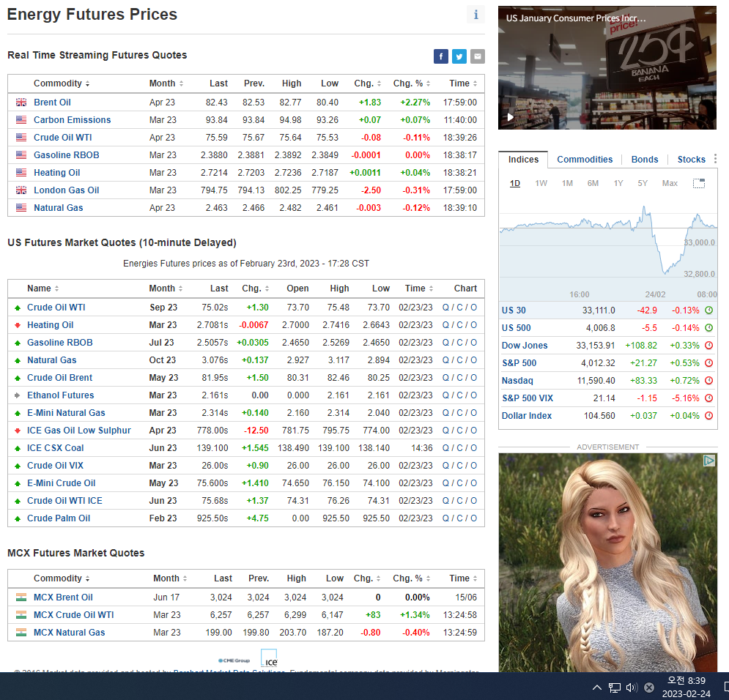Screen dimensions: 729x700
Task: Click the India flag icon beside MCX Brent Oil
Action: (21, 597)
